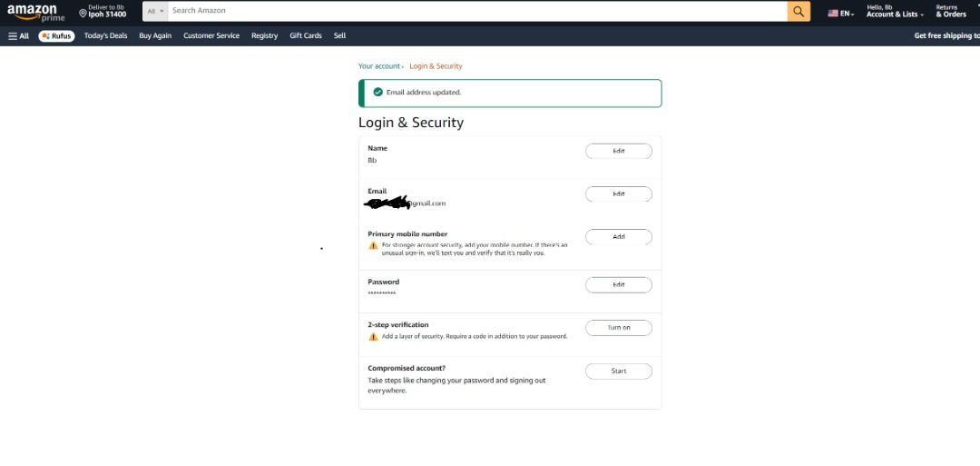
Task: Click the 2-step verification warning icon
Action: click(x=373, y=336)
